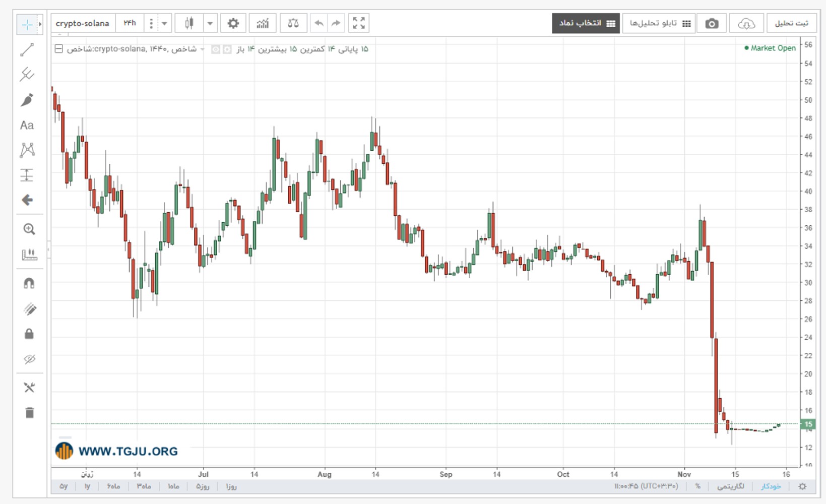Open the ۲۴h time interval selector

[x=130, y=23]
